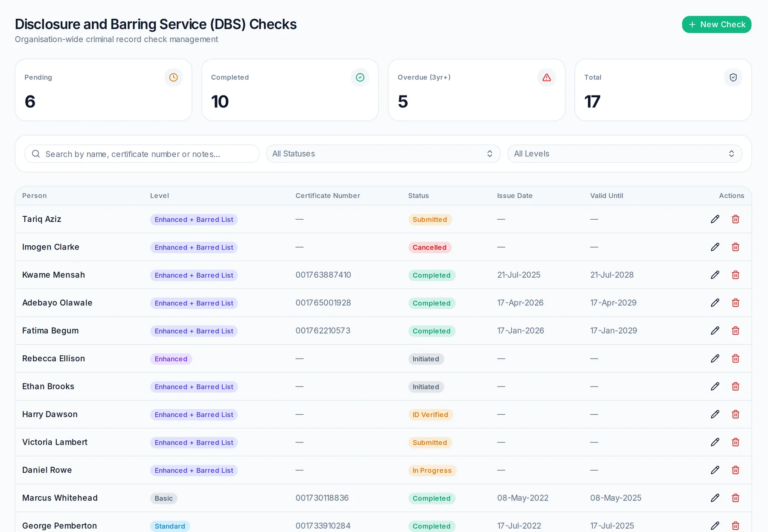Delete Imogen Clarke's record
Screen dimensions: 768x532
coord(736,247)
